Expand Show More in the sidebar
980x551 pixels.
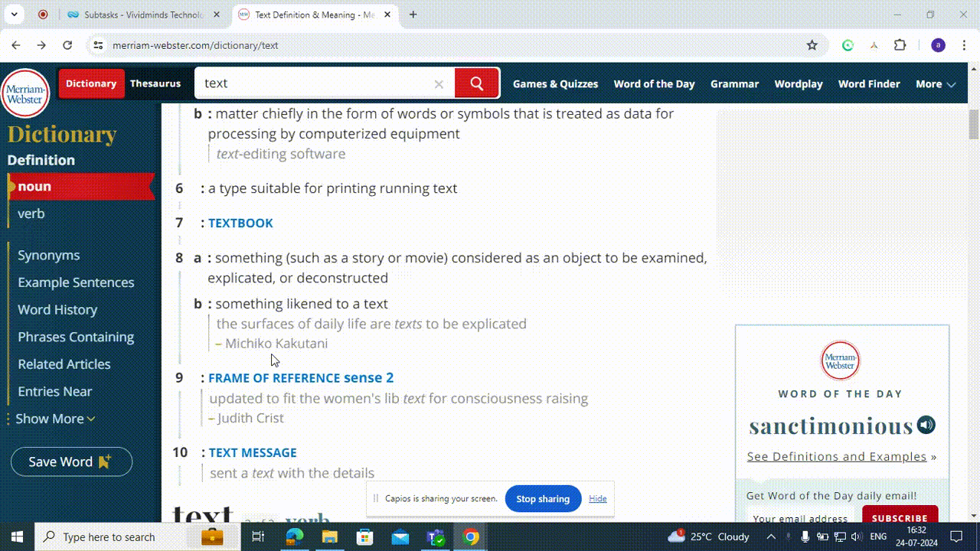coord(55,419)
